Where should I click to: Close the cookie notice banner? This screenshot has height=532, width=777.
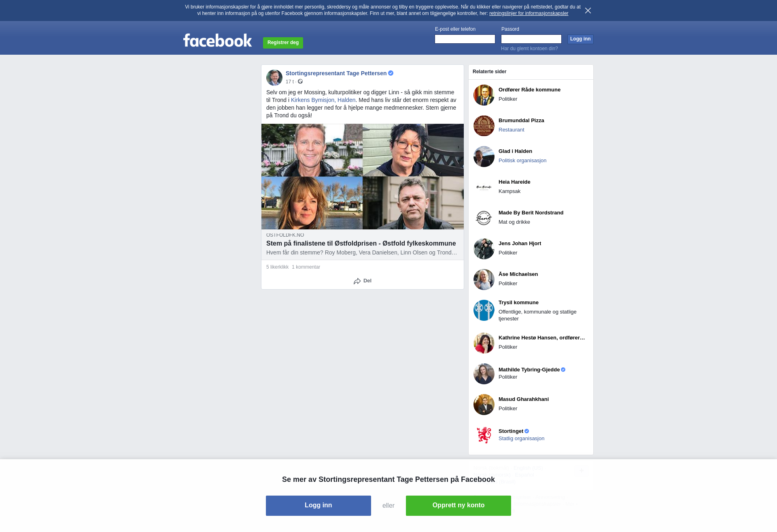(x=588, y=11)
